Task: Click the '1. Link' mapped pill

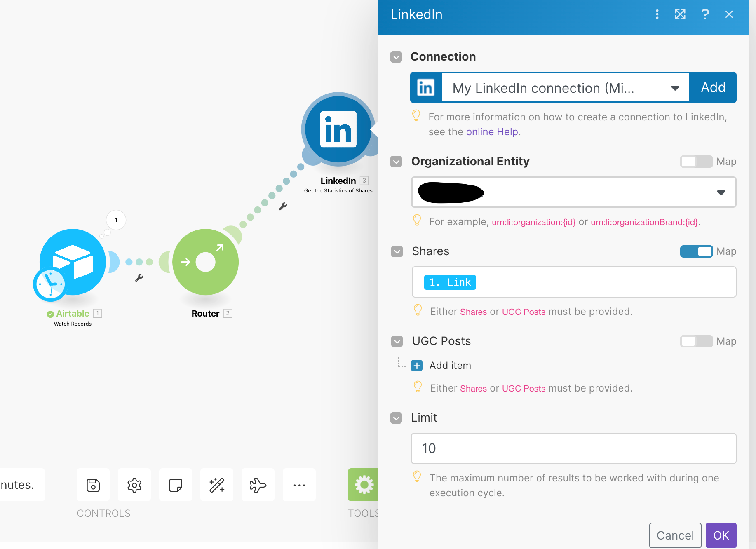Action: coord(450,282)
